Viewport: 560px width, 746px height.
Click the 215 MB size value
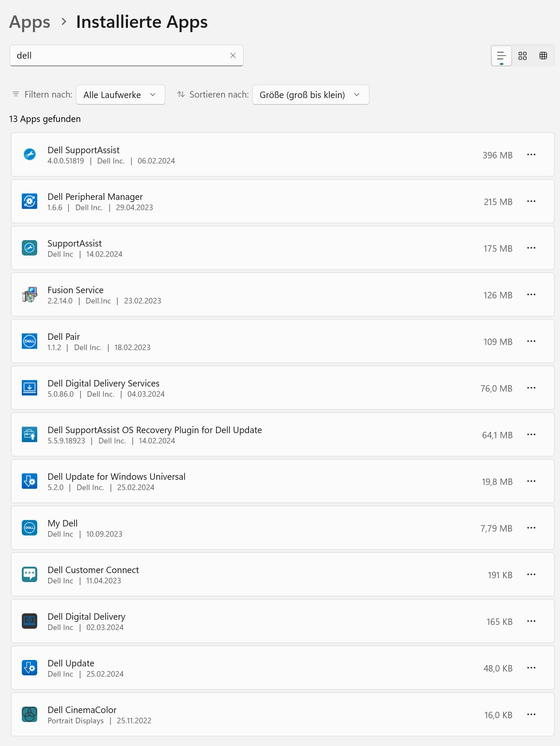(x=498, y=202)
